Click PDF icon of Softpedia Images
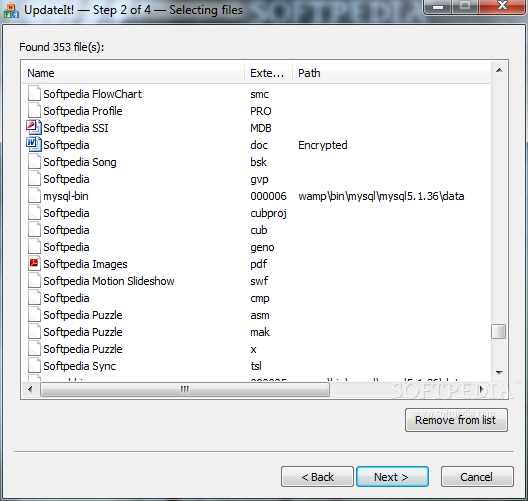The image size is (528, 501). 34,263
